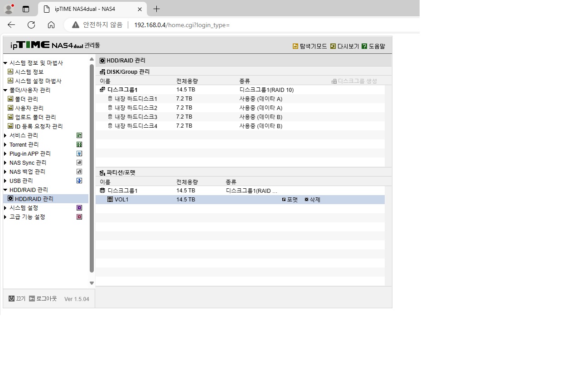Open 시스템 정보 in the sidebar
Screen dimensions: 561x392
(x=29, y=72)
